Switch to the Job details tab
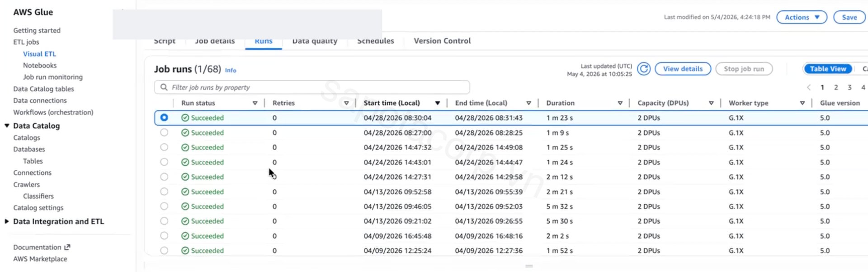This screenshot has height=272, width=868. click(215, 41)
